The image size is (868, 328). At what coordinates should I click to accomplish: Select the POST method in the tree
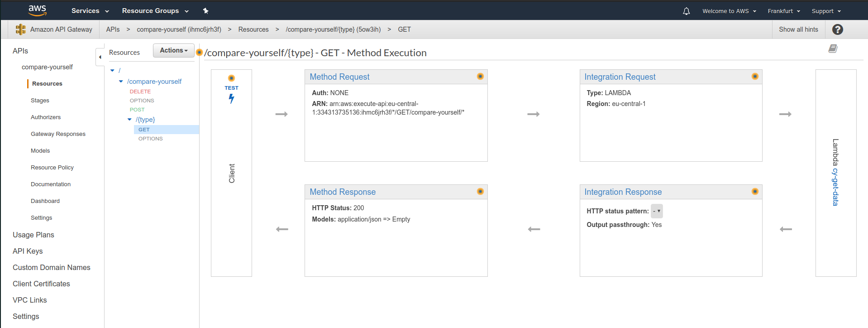coord(137,110)
